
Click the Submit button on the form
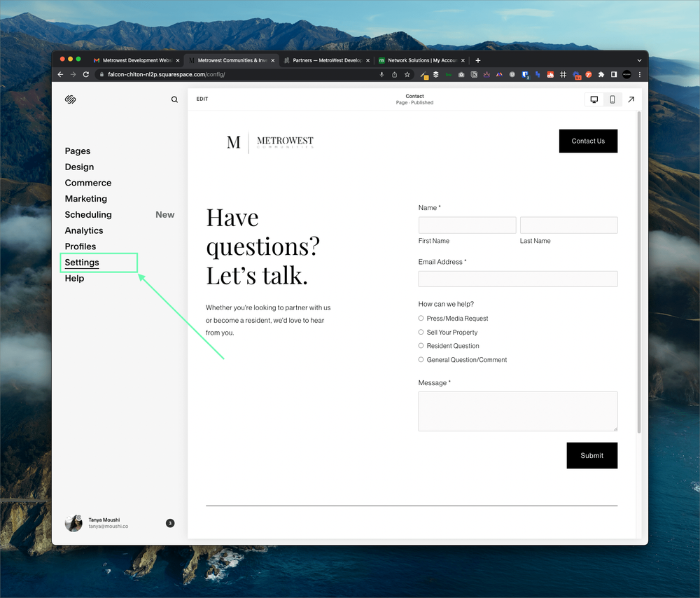[591, 455]
